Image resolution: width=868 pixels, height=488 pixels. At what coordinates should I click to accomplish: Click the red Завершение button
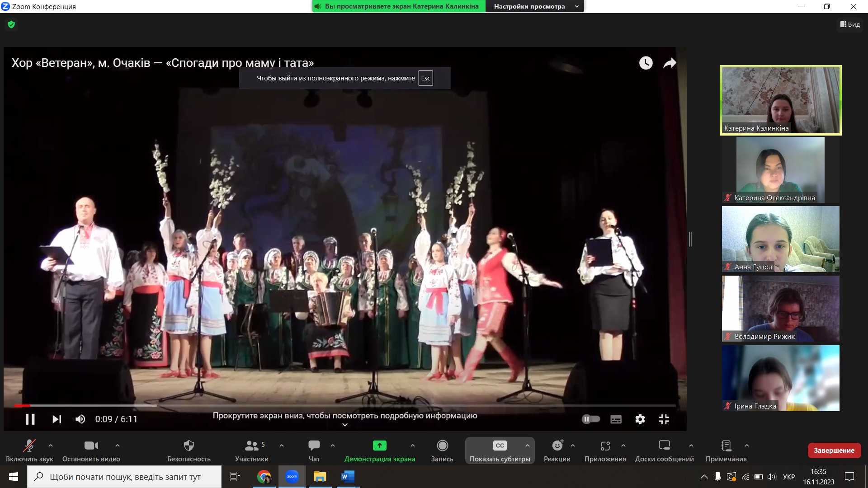click(x=834, y=450)
